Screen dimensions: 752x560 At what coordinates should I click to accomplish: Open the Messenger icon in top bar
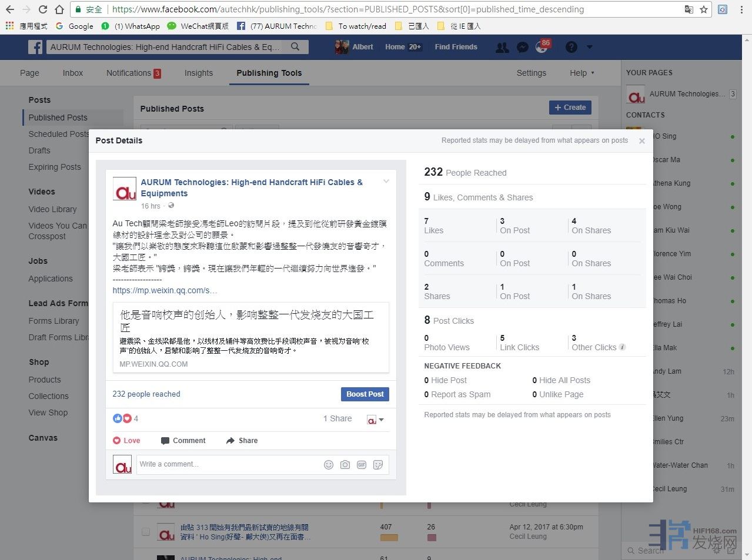[522, 48]
